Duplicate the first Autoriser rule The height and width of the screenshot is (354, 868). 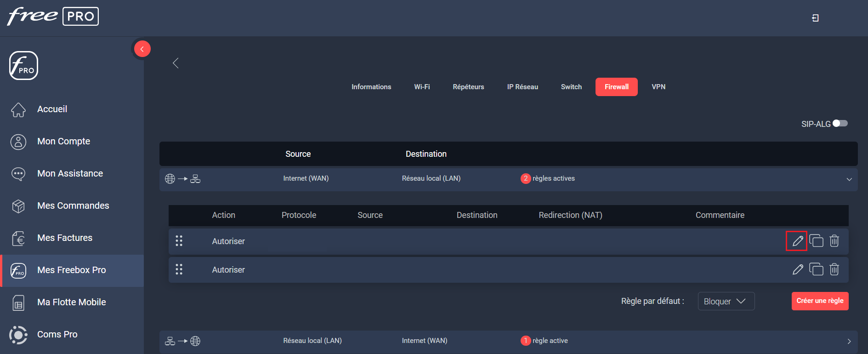[816, 241]
